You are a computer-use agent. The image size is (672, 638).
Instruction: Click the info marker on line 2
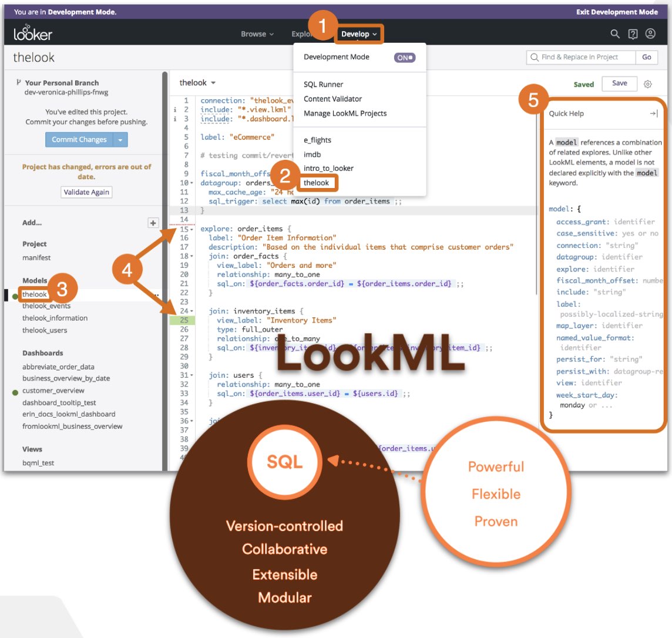[175, 110]
